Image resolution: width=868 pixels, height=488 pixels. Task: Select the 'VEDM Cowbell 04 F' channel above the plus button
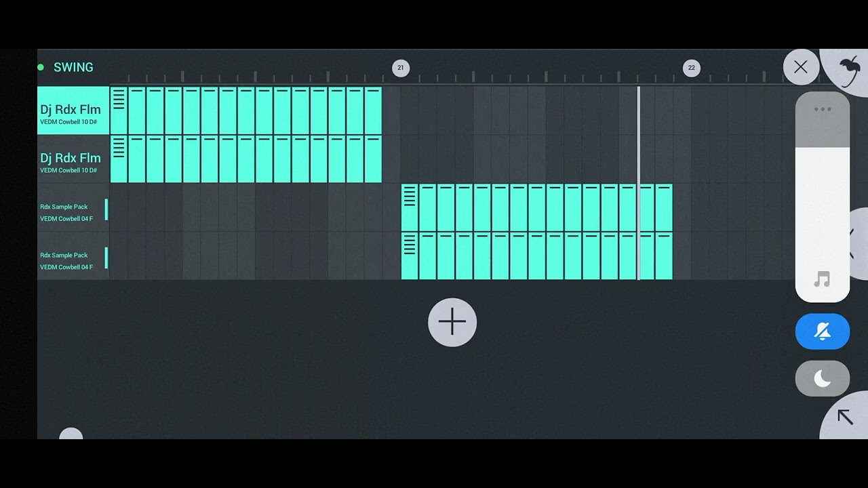point(73,256)
